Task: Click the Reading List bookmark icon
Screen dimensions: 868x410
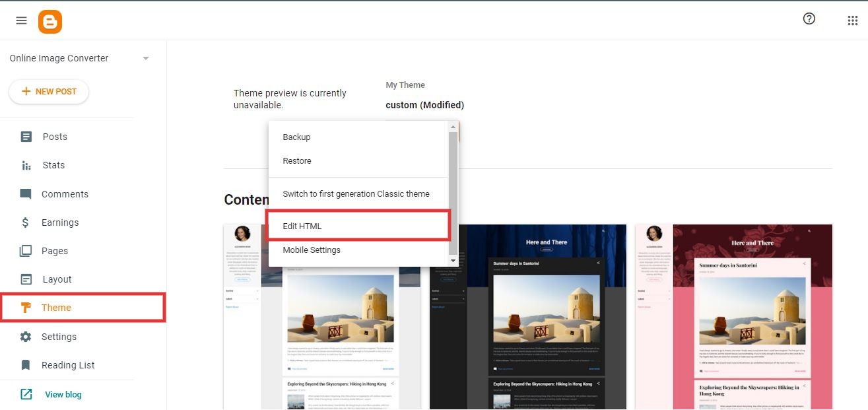Action: [x=26, y=364]
